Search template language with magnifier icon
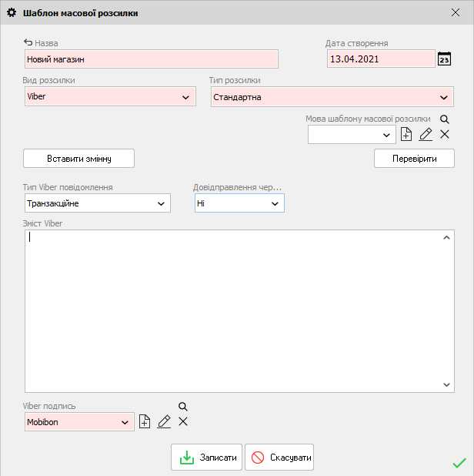474x476 pixels. pos(444,119)
